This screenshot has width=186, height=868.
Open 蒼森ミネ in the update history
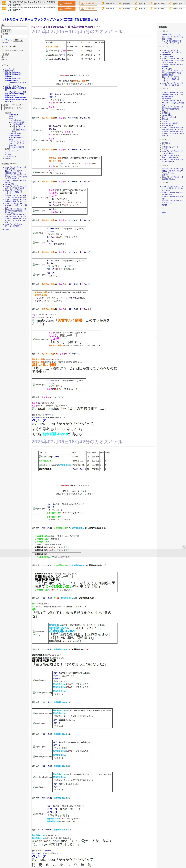(x=165, y=175)
